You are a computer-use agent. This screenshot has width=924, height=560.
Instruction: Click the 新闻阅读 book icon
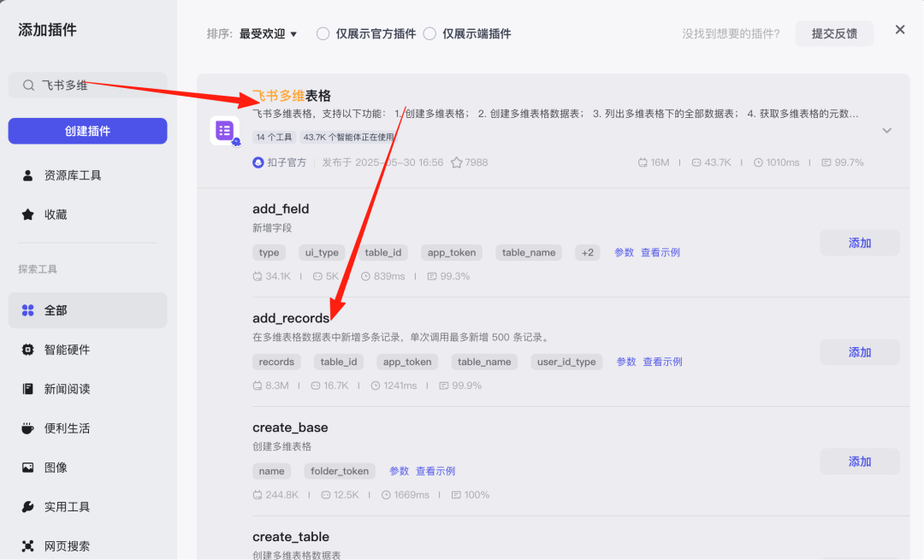tap(27, 389)
